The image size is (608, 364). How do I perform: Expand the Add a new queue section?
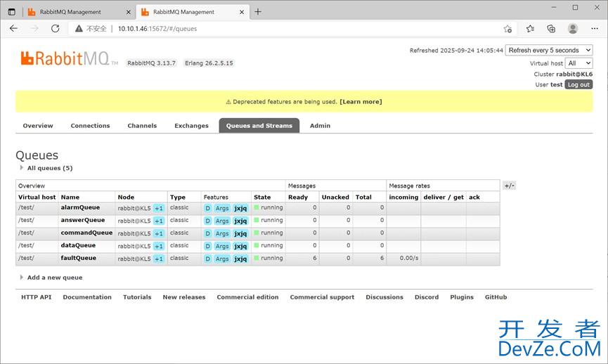(x=54, y=278)
